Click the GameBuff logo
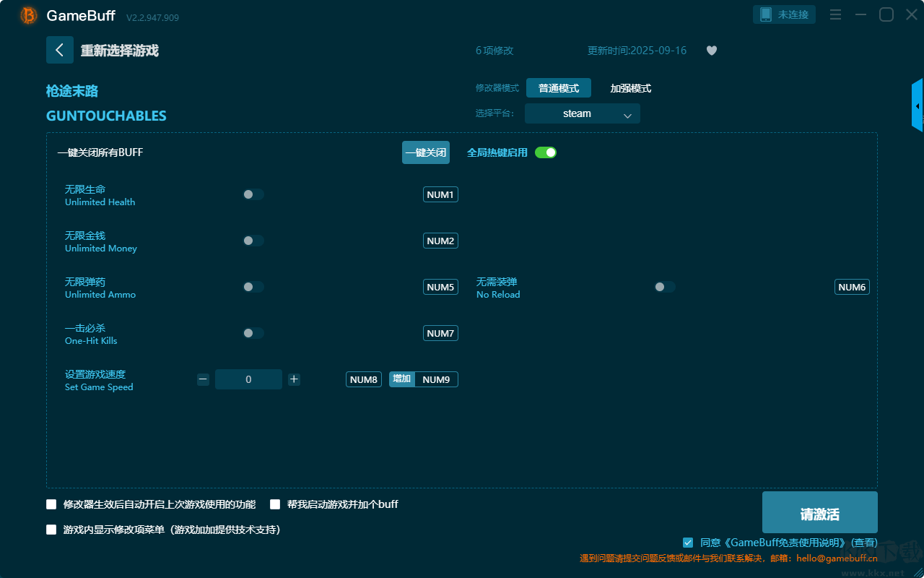Screen dimensions: 924x578 coord(27,14)
